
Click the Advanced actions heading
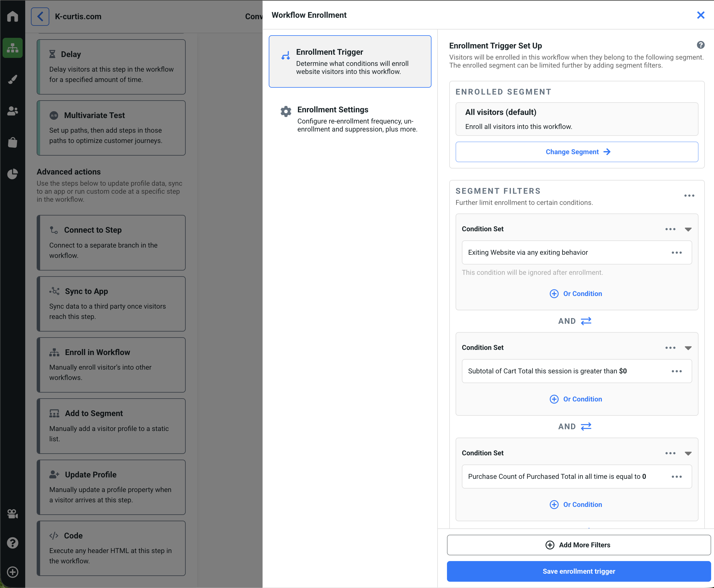69,172
